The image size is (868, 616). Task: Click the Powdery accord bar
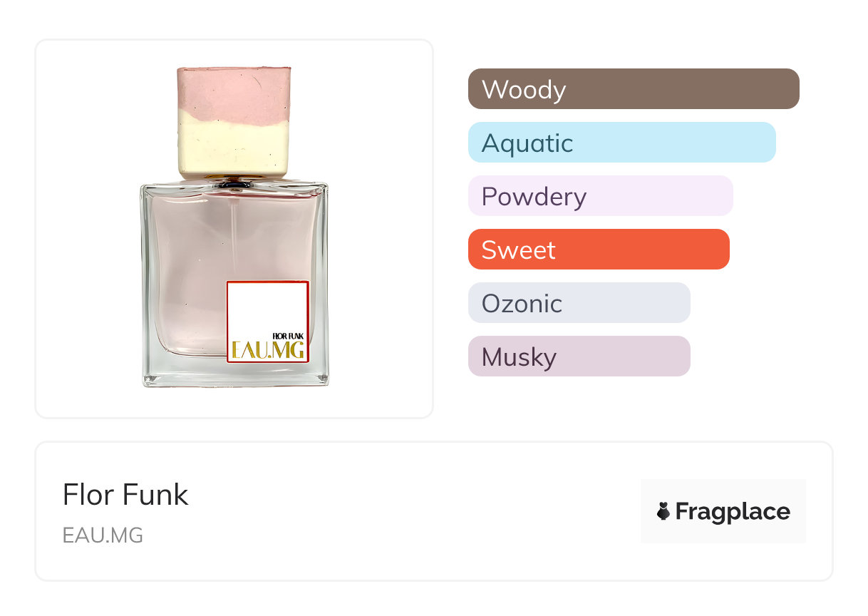600,196
